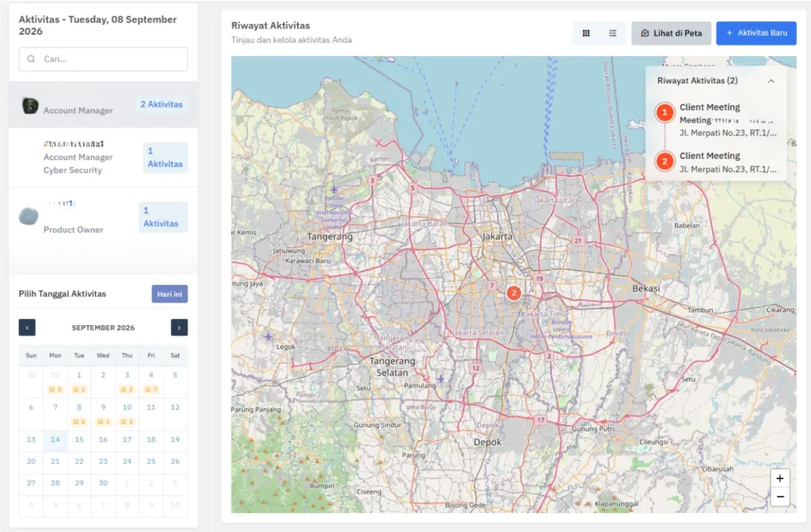This screenshot has width=811, height=532.
Task: Zoom out on the map
Action: (x=780, y=497)
